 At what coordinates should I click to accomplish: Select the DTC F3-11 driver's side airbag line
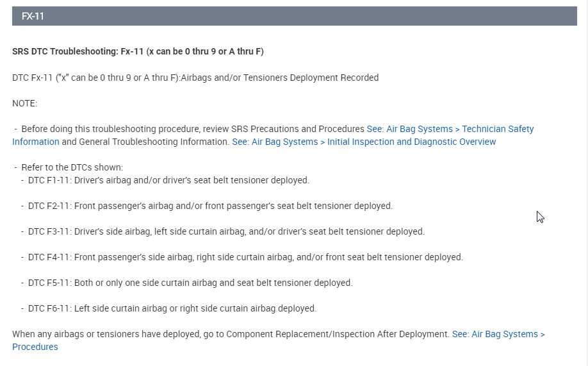226,231
